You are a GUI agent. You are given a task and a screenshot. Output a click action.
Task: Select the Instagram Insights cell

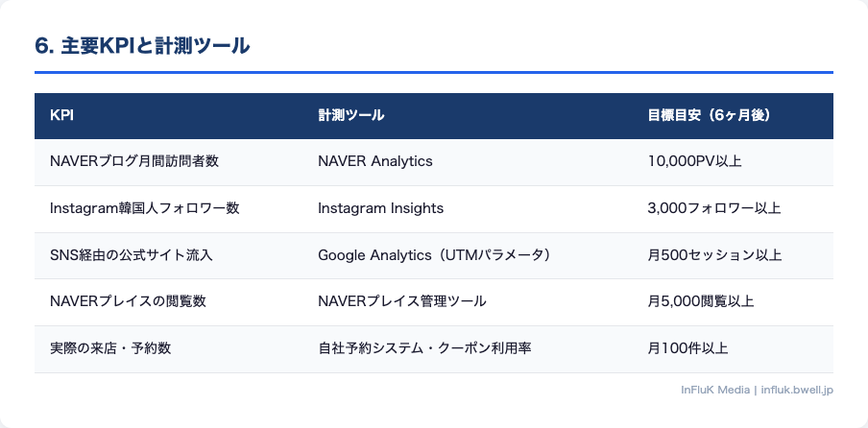click(380, 208)
